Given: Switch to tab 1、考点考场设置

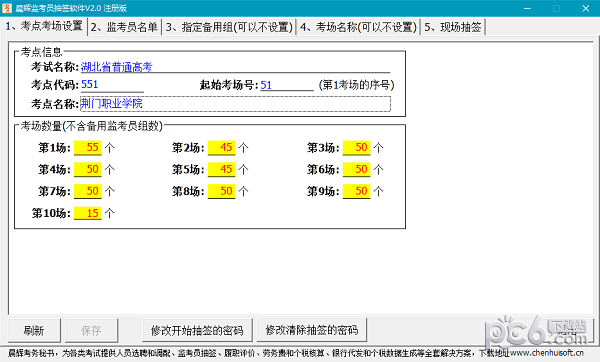Looking at the screenshot, I should (44, 26).
